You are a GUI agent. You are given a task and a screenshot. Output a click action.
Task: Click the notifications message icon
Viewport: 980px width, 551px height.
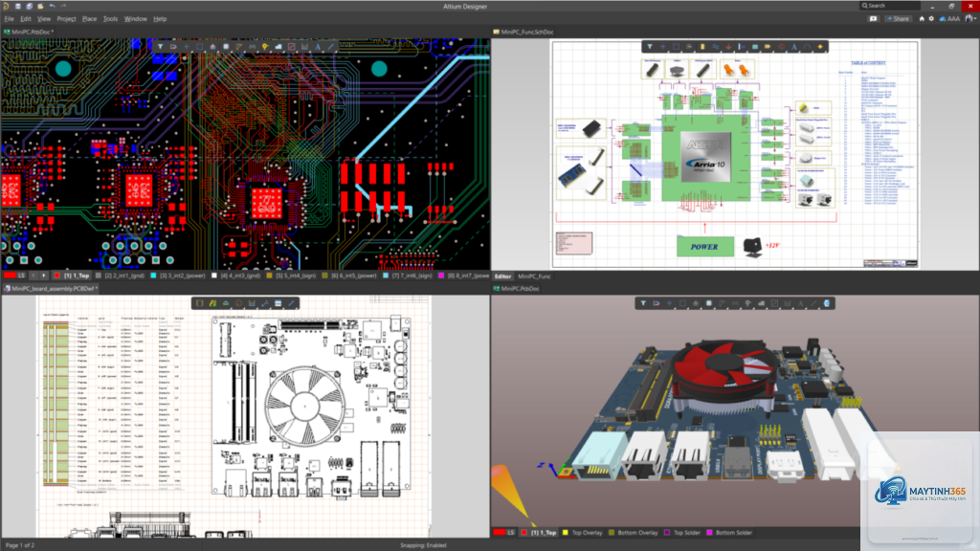(x=873, y=19)
